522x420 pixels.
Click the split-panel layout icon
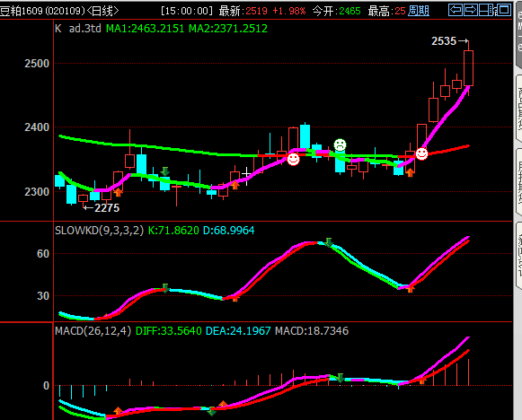pyautogui.click(x=486, y=10)
